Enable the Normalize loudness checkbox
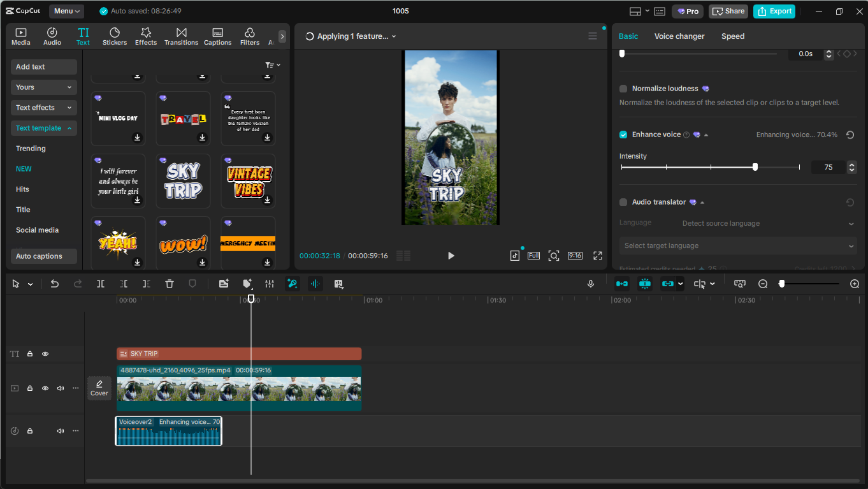 pos(623,88)
